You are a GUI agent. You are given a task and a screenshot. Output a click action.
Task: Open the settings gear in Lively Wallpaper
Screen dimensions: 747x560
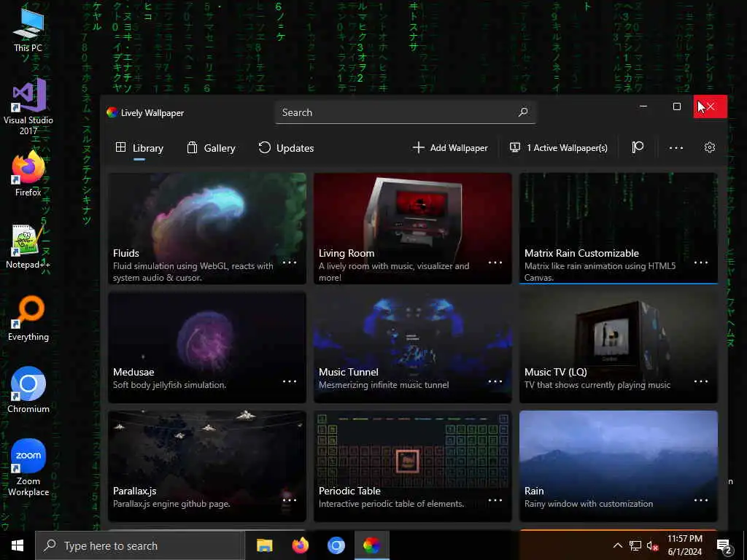tap(709, 147)
